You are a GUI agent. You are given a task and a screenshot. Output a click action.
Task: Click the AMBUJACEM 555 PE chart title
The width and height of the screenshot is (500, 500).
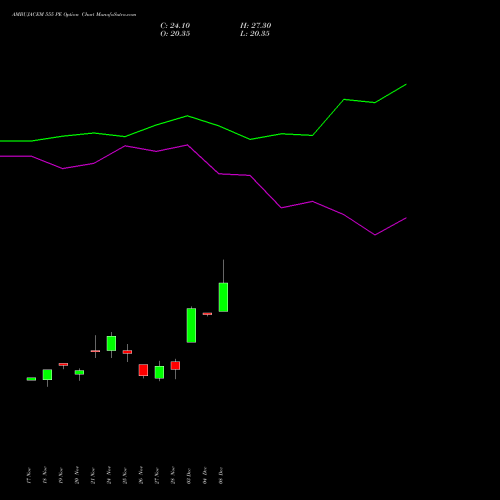click(x=74, y=15)
